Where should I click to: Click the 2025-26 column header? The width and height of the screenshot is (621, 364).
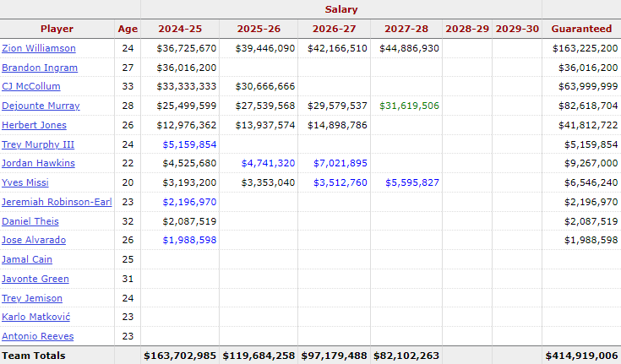pos(259,29)
